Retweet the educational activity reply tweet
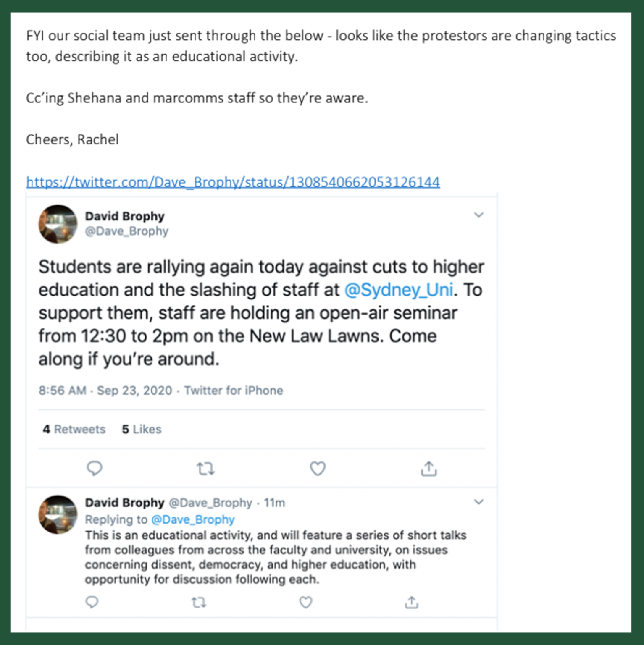The height and width of the screenshot is (645, 644). pyautogui.click(x=199, y=603)
